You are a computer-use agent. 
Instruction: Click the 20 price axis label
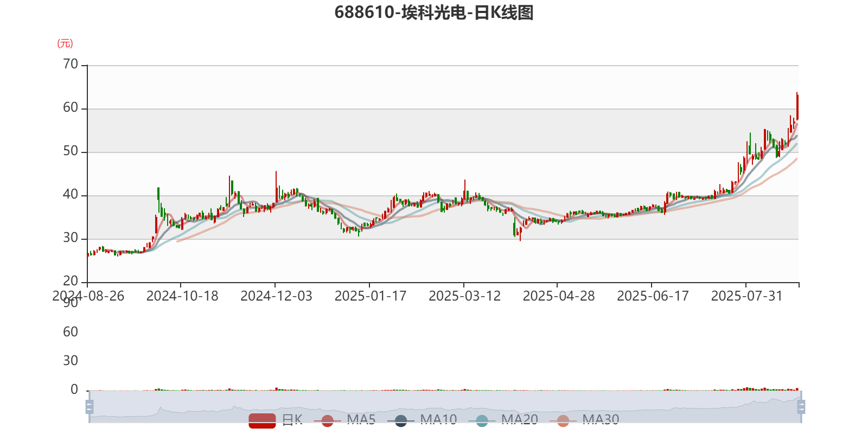71,282
